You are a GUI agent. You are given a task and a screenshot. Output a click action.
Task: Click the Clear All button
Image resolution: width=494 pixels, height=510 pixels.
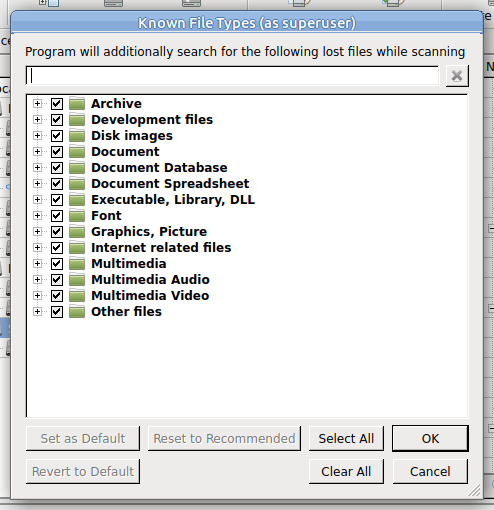pos(346,471)
